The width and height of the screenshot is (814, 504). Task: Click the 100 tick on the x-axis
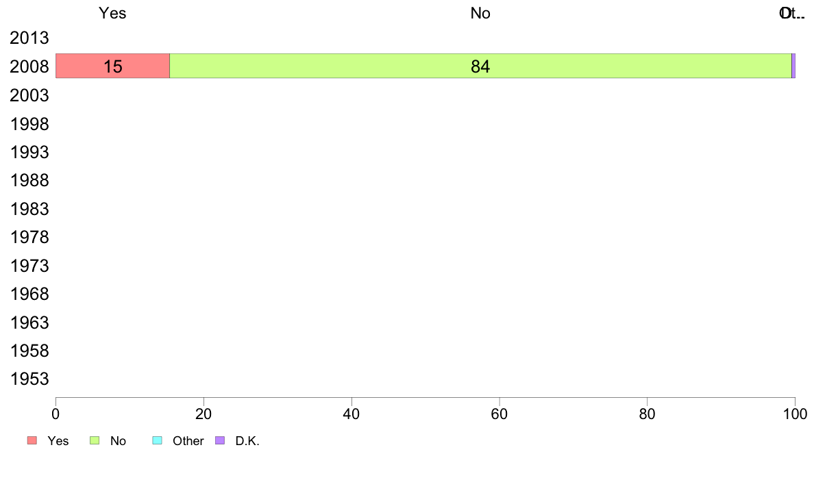[795, 414]
